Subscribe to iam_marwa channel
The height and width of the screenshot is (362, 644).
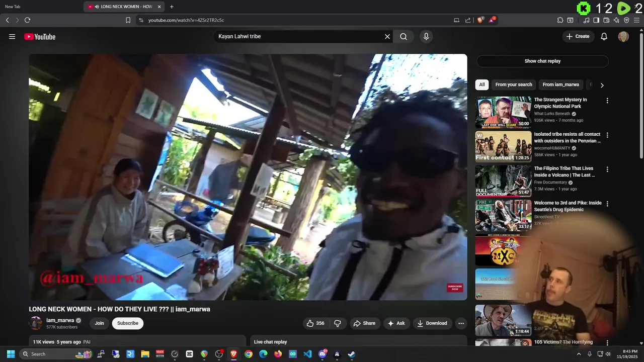coord(128,323)
